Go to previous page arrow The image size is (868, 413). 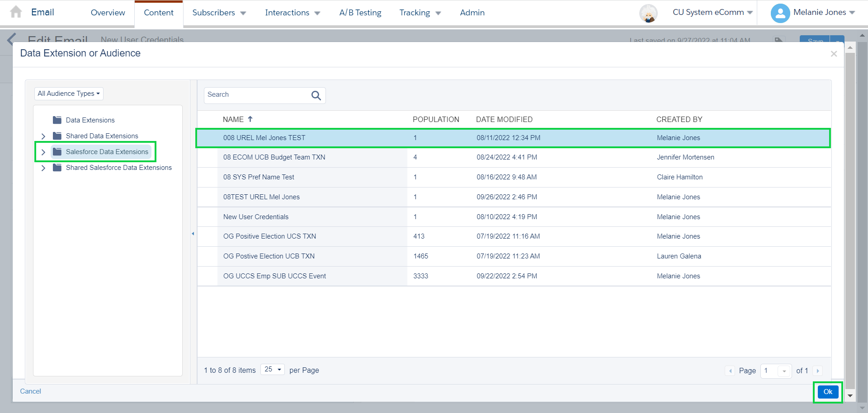coord(730,371)
